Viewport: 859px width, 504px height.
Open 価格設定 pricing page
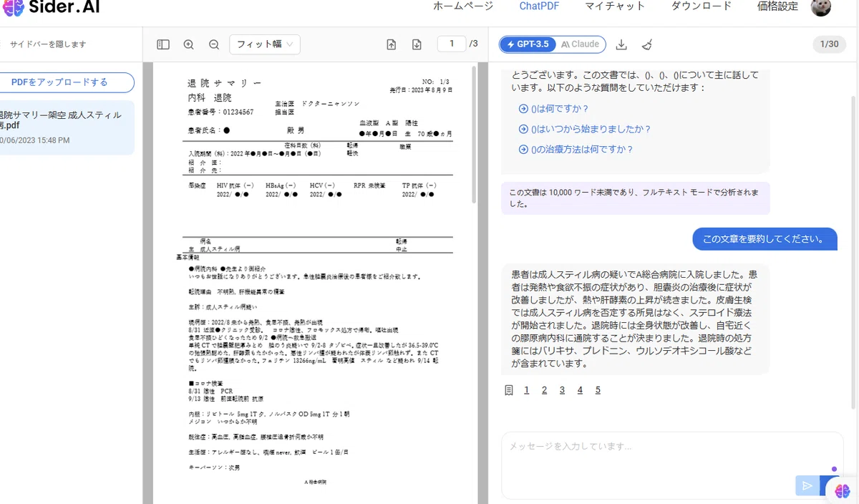(777, 6)
